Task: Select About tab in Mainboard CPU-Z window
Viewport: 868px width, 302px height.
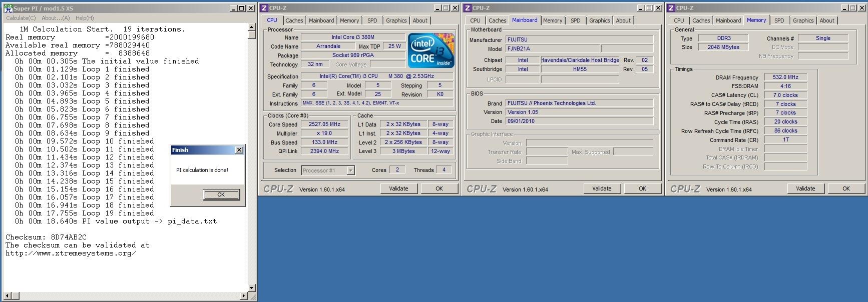Action: click(x=623, y=20)
